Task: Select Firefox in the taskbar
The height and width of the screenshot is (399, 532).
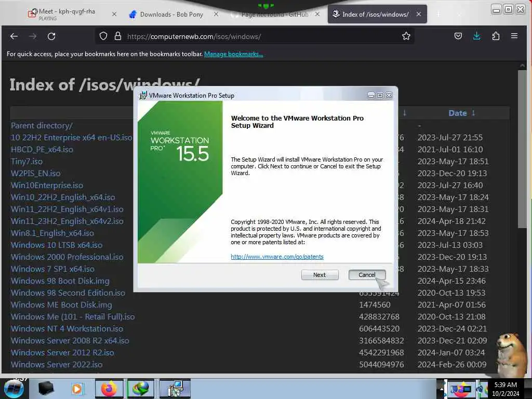Action: click(109, 389)
